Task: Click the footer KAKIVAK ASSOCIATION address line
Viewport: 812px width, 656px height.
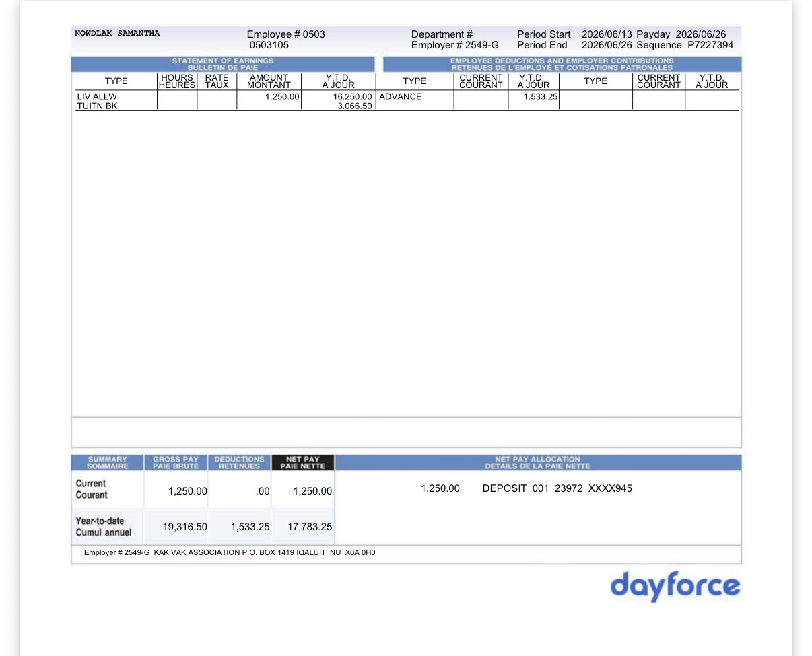Action: coord(230,552)
